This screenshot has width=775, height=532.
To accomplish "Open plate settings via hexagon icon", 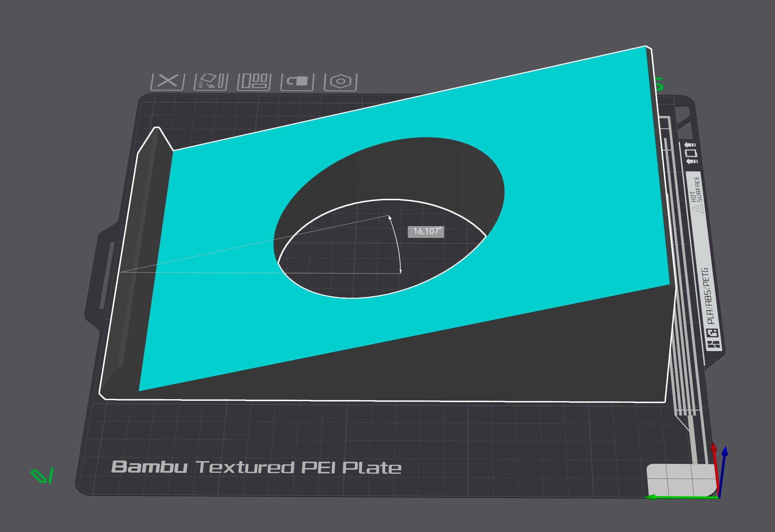I will coord(340,82).
